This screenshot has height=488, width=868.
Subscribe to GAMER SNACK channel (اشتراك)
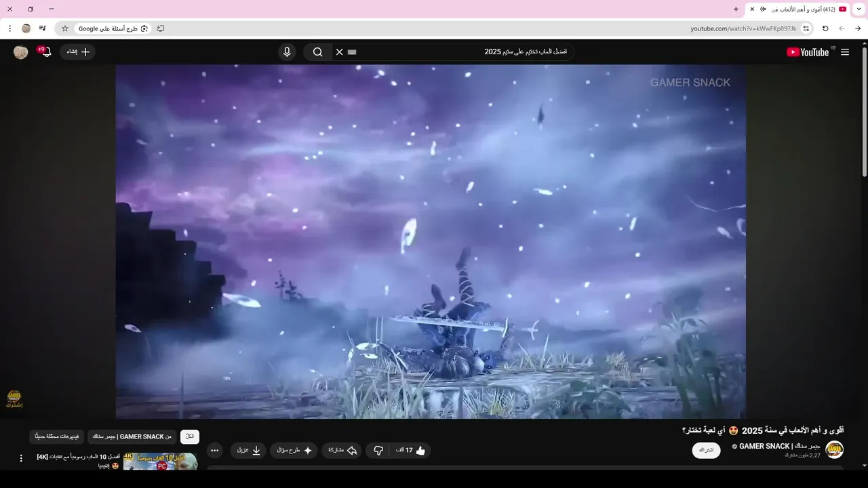(706, 450)
